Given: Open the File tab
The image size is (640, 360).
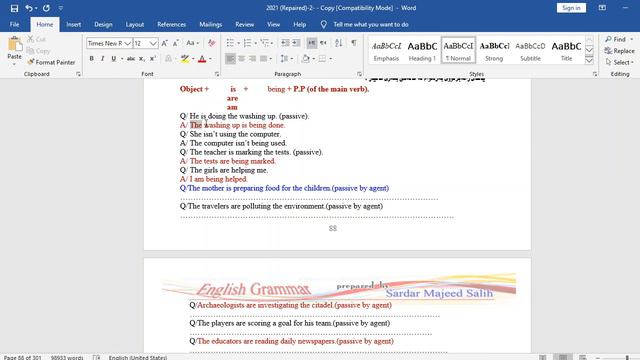Looking at the screenshot, I should coord(15,24).
